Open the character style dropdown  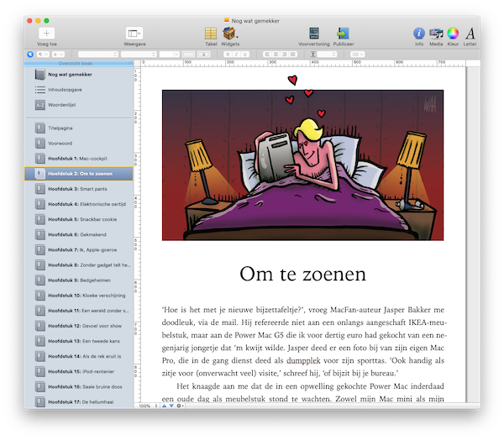point(58,55)
